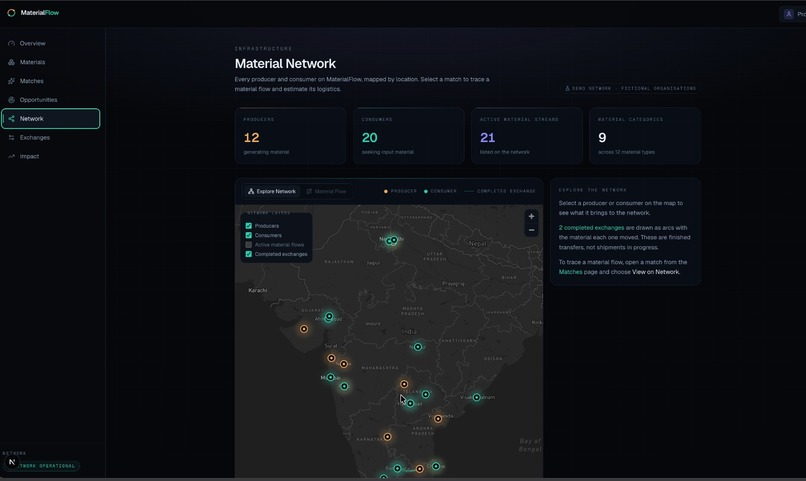Select the producer marker above the Telangana label

click(x=404, y=384)
